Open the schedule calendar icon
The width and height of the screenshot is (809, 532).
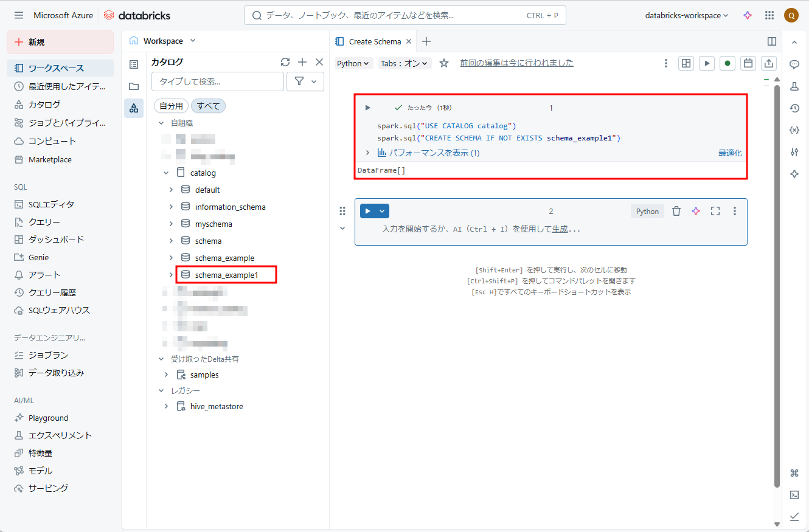tap(748, 63)
